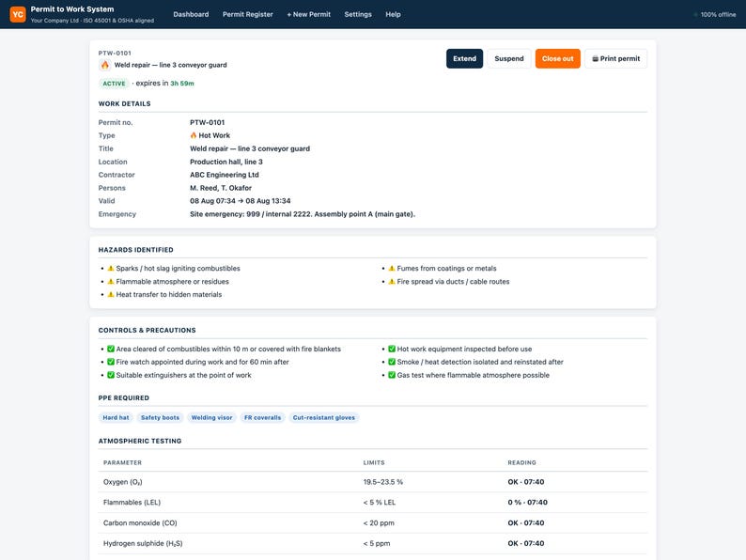Image resolution: width=746 pixels, height=560 pixels.
Task: Click the PARAMETER column header
Action: (122, 462)
